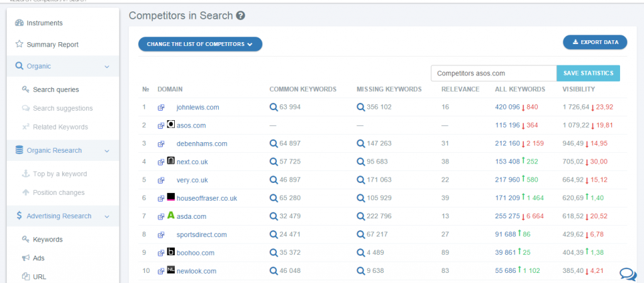Open Top by a keyword item

click(x=60, y=174)
